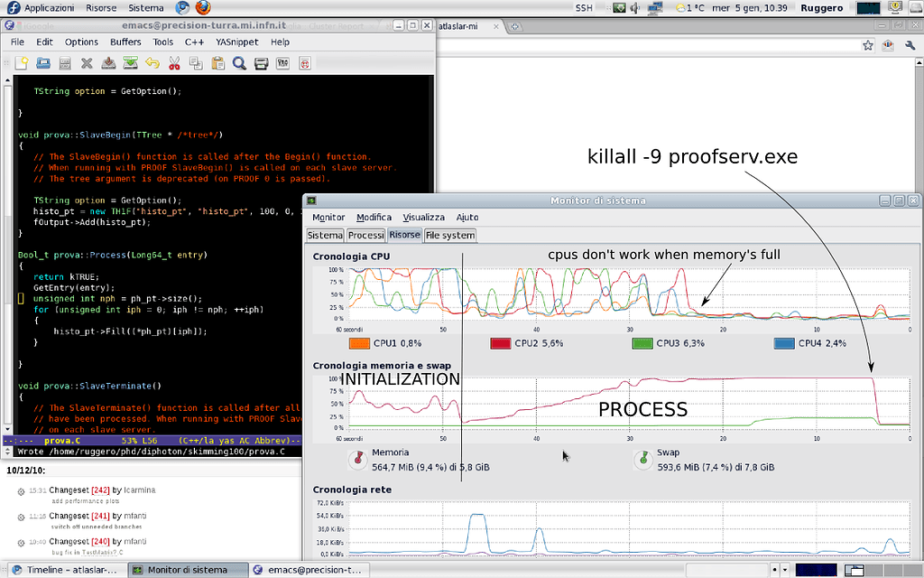Click the CPU1 orange color swatch

point(360,343)
